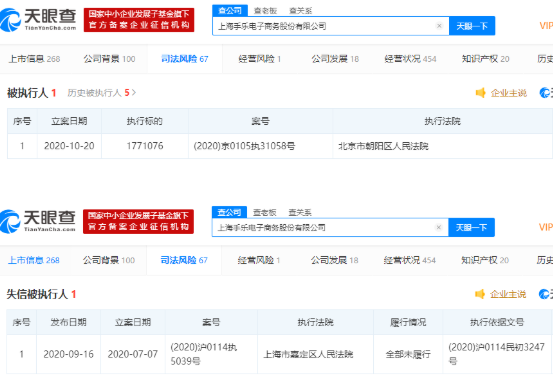Screen dimensions: 553x387
Task: Click the 2020-09-16 publish date cell
Action: pyautogui.click(x=68, y=354)
